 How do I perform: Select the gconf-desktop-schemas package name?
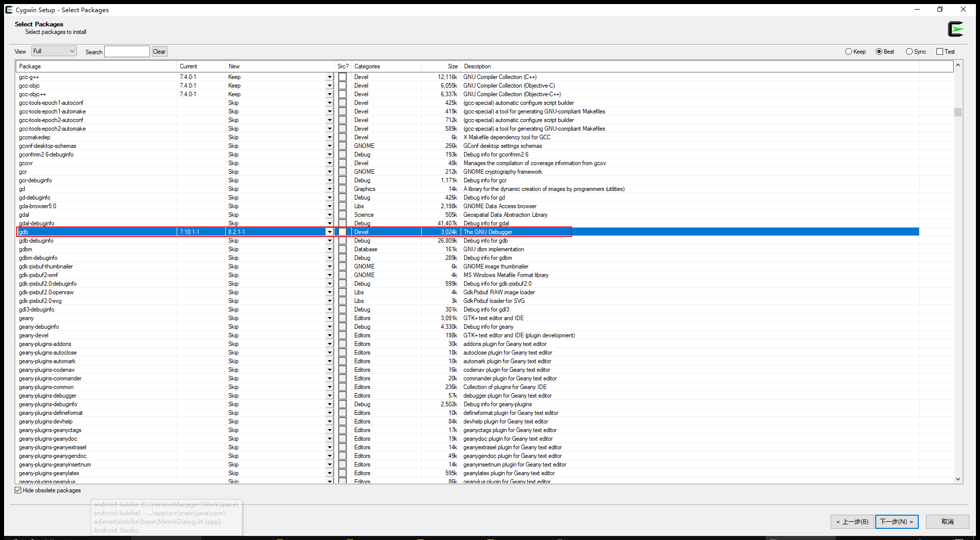click(x=48, y=146)
